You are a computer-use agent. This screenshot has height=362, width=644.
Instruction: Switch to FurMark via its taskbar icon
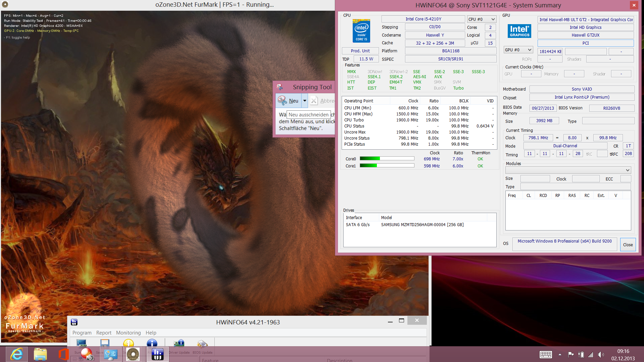tap(133, 354)
